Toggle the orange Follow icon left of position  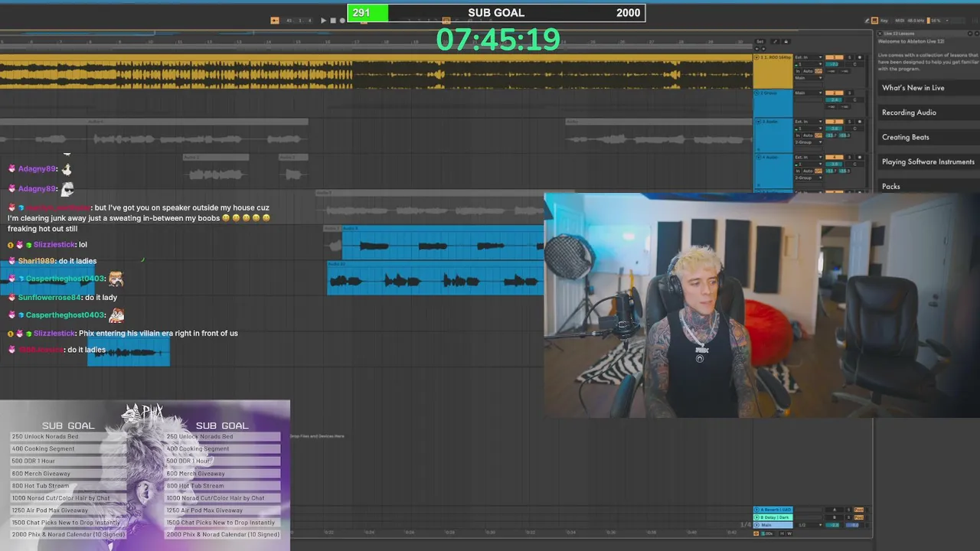pyautogui.click(x=275, y=21)
